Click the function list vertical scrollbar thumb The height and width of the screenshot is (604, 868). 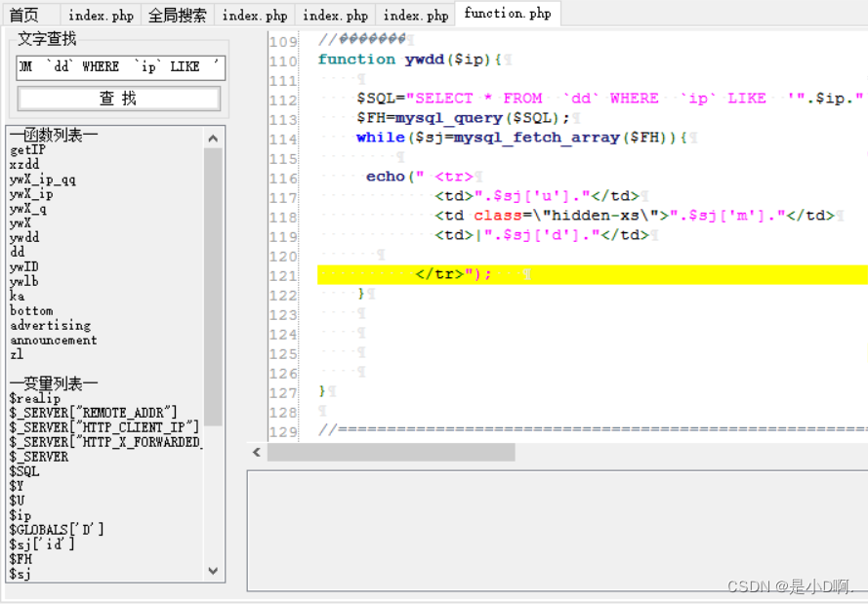(x=213, y=287)
